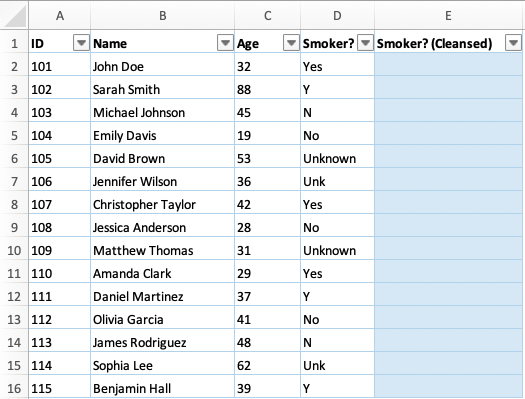
Task: Select the empty cleansed cell for Benjamin Hall
Action: point(448,388)
